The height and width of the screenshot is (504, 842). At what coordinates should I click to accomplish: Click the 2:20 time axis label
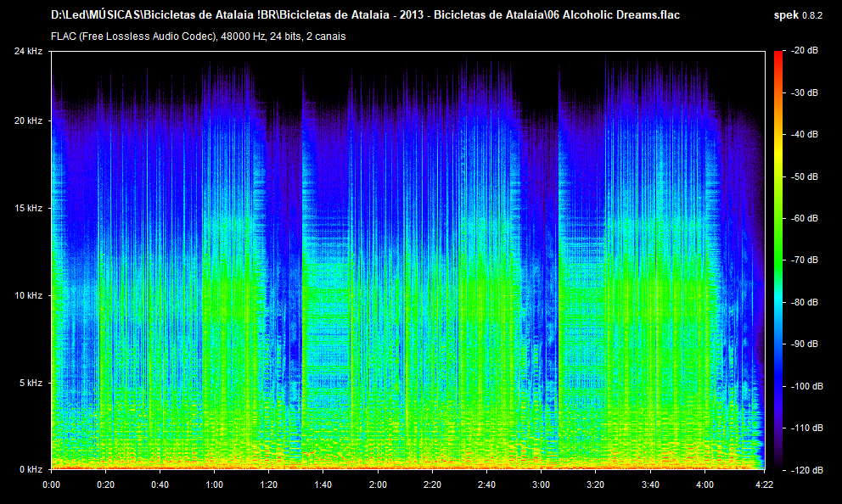click(432, 484)
